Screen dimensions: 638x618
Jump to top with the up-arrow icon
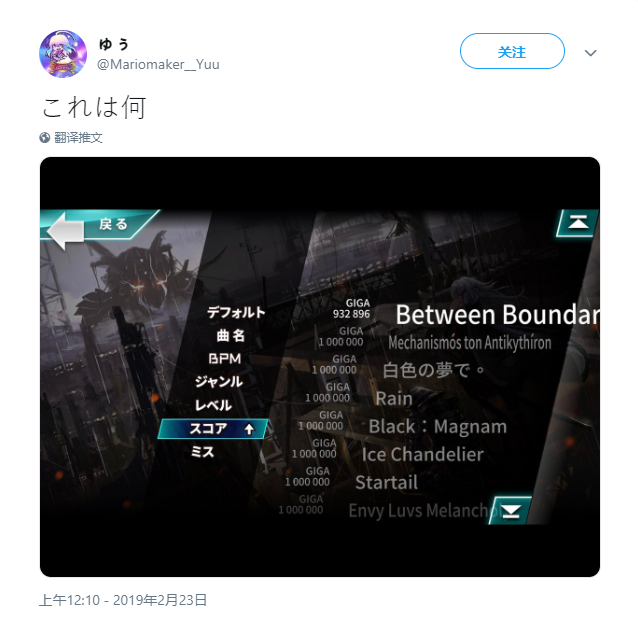coord(578,223)
